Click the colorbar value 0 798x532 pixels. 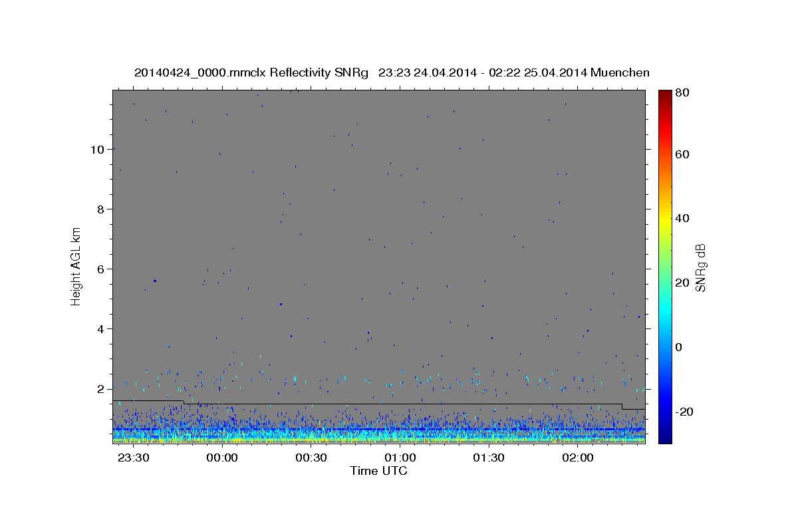pyautogui.click(x=680, y=347)
